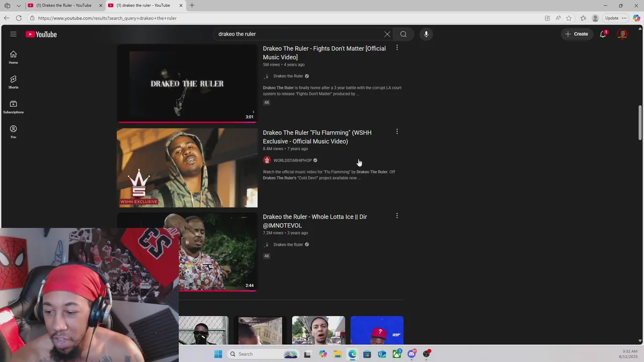This screenshot has height=362, width=644.
Task: Close the active drakeo the ruler tab
Action: (x=181, y=6)
